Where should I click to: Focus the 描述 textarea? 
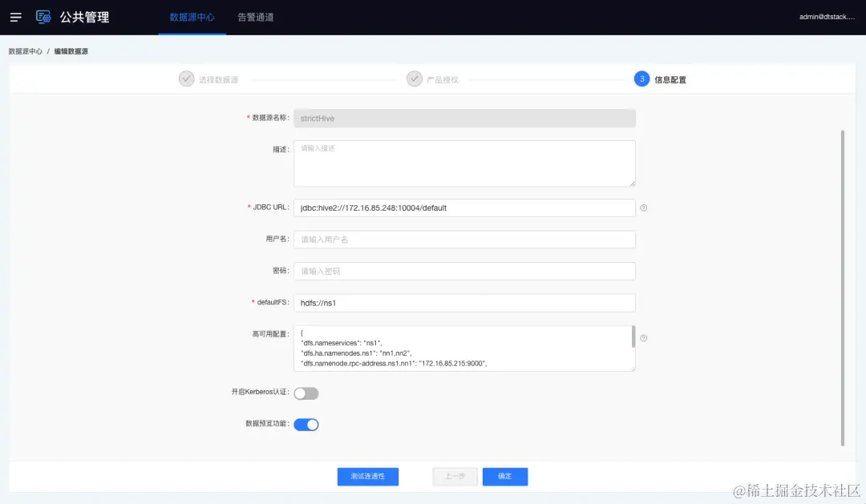coord(464,163)
